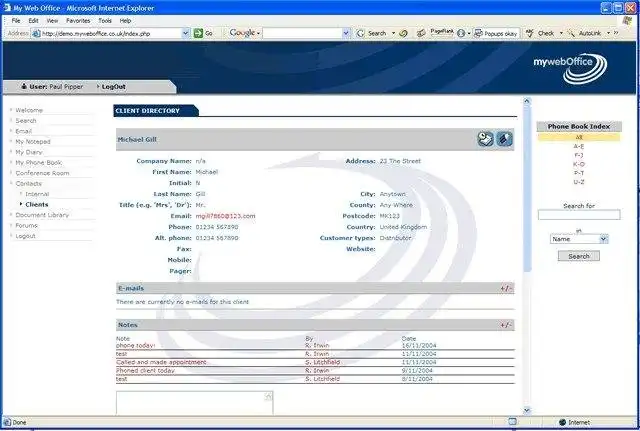Click the news/highlight icon before PageRank

(x=421, y=33)
